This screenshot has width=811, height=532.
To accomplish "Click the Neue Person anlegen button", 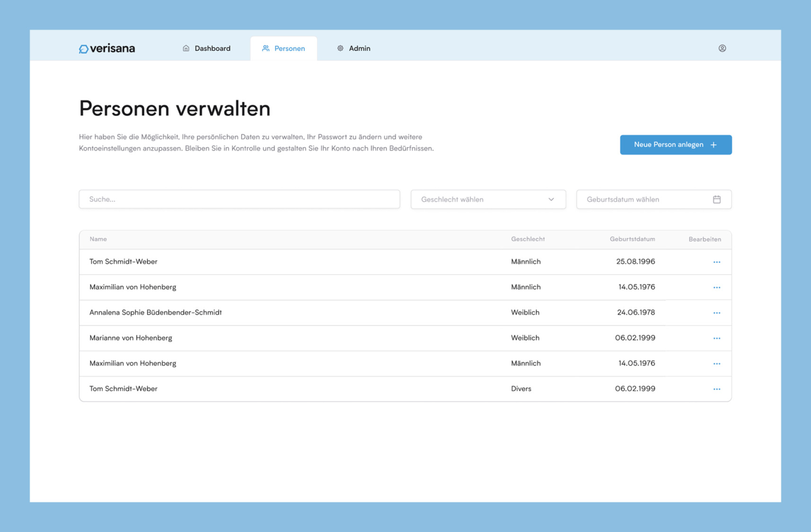I will click(676, 145).
